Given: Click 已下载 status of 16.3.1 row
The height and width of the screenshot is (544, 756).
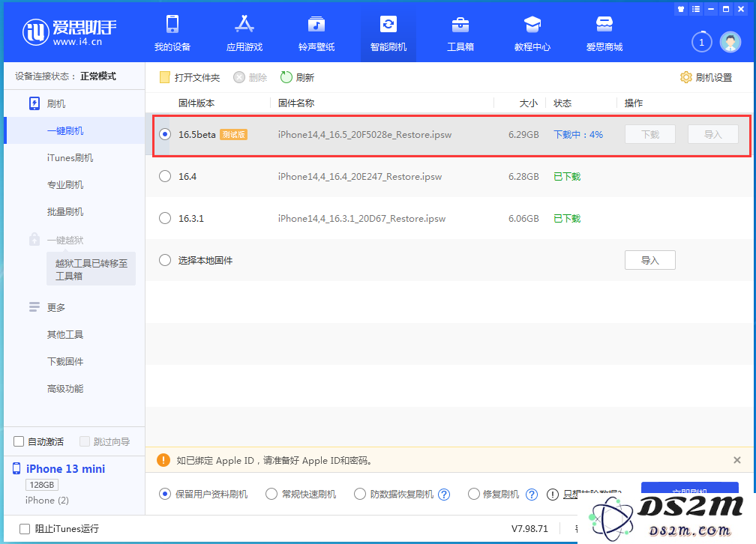Looking at the screenshot, I should coord(567,218).
